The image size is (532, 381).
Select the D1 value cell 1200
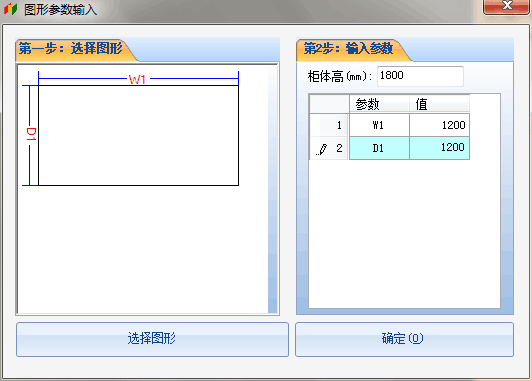[x=439, y=148]
